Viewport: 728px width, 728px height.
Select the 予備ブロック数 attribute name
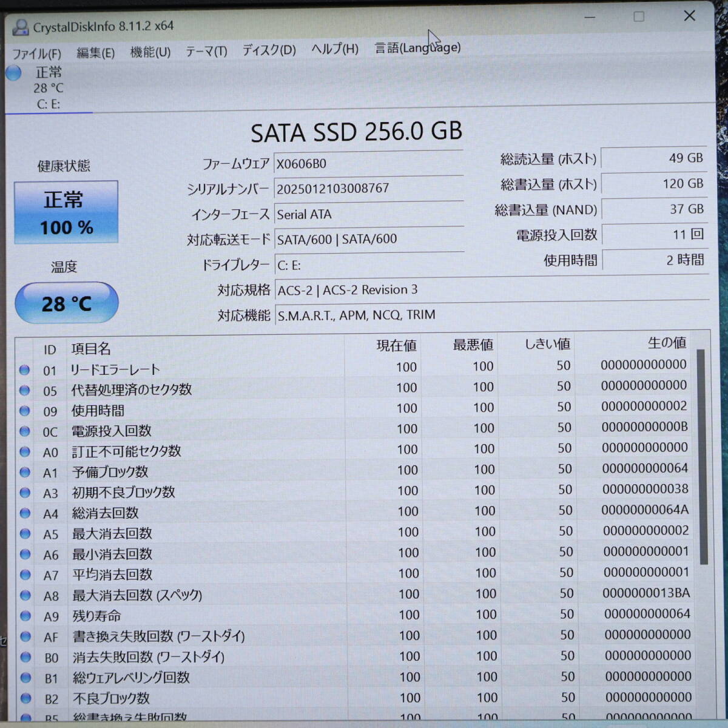click(110, 472)
